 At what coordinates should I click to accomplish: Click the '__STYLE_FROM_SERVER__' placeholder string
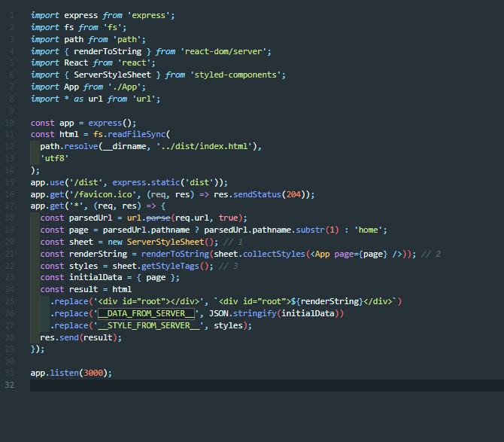[148, 325]
